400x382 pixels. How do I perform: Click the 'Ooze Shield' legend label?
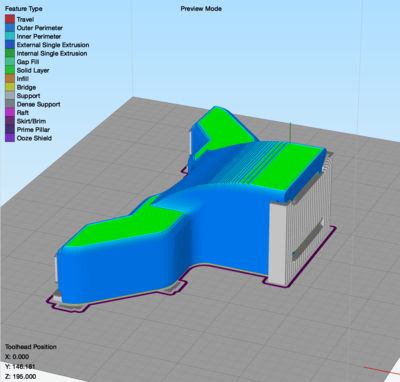point(34,138)
